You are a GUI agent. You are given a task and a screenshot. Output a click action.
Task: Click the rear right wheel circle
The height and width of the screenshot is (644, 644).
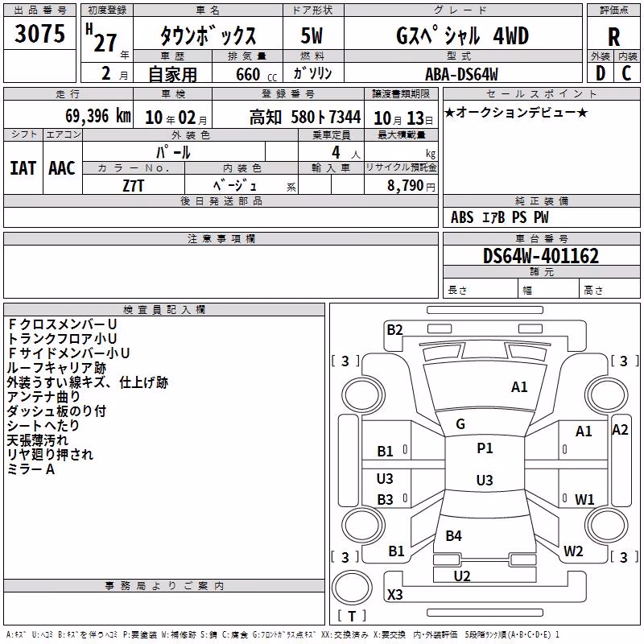(607, 525)
